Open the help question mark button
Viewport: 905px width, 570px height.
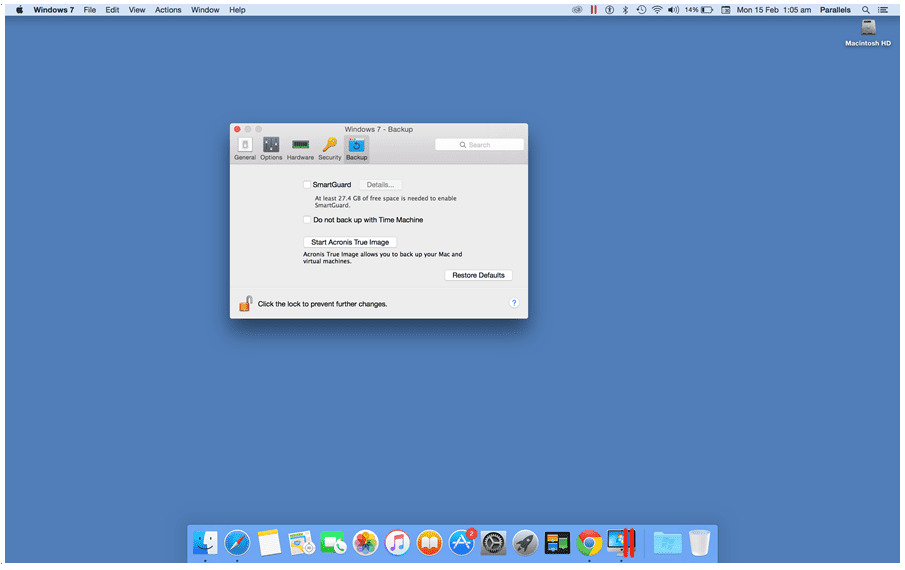pos(514,303)
